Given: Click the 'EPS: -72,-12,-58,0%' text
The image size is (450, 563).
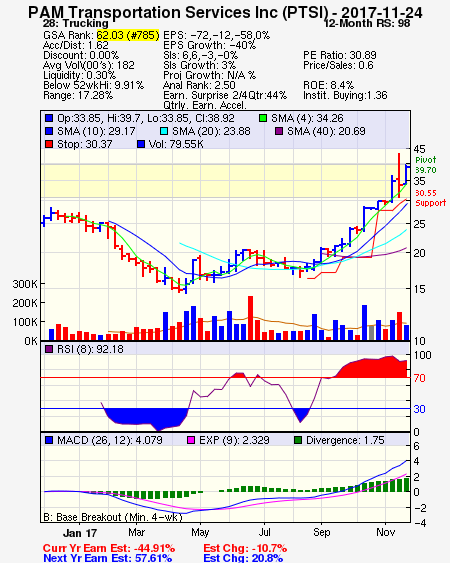Looking at the screenshot, I should (x=217, y=35).
